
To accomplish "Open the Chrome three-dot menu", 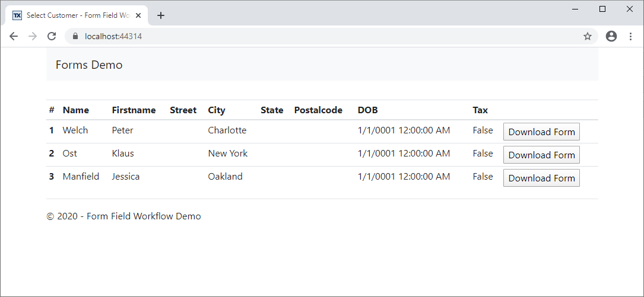I will (x=631, y=36).
